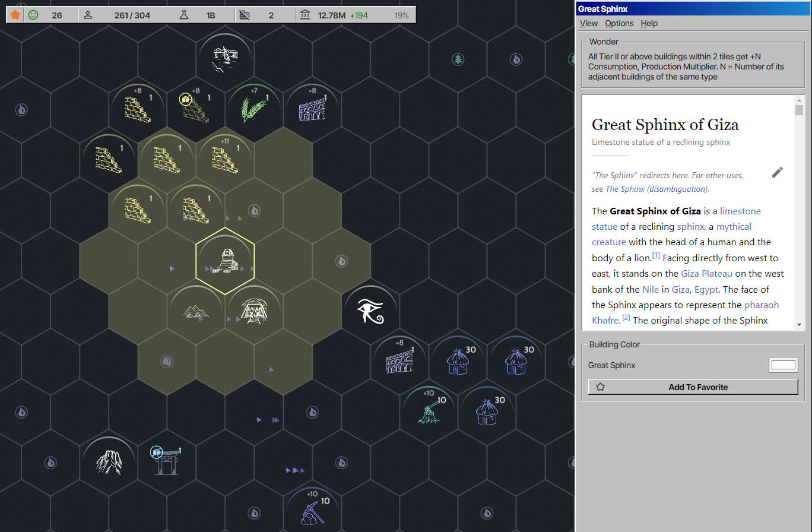Click the treasury value '12.78M'

(332, 15)
